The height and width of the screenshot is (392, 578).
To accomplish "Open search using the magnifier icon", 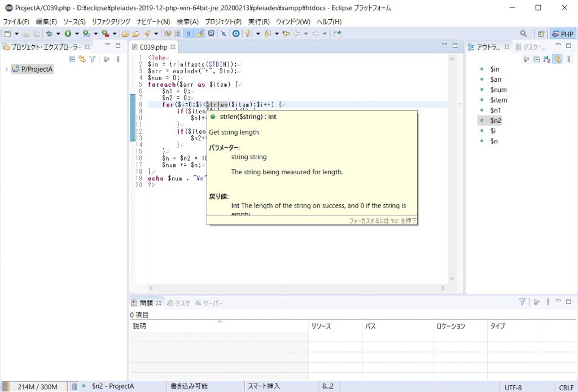I will [x=524, y=33].
